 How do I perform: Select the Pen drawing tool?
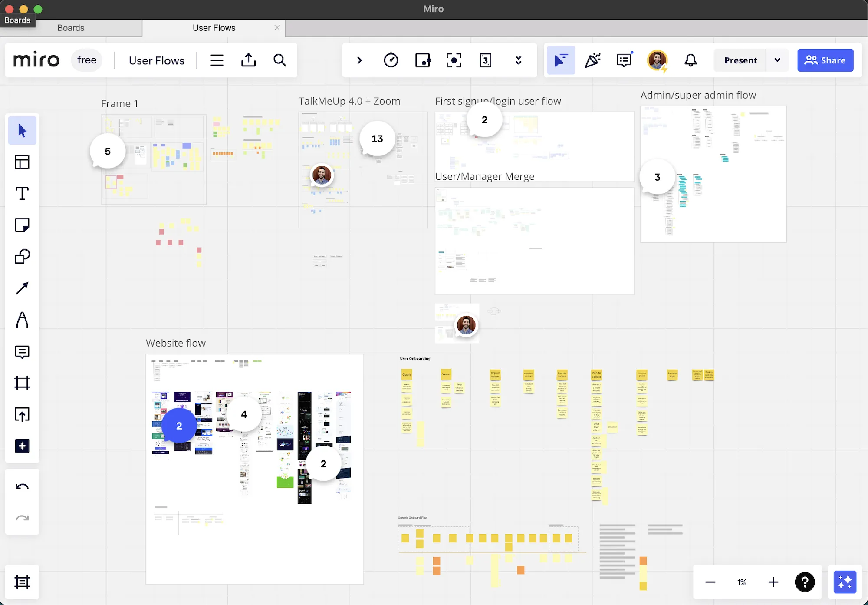tap(22, 320)
